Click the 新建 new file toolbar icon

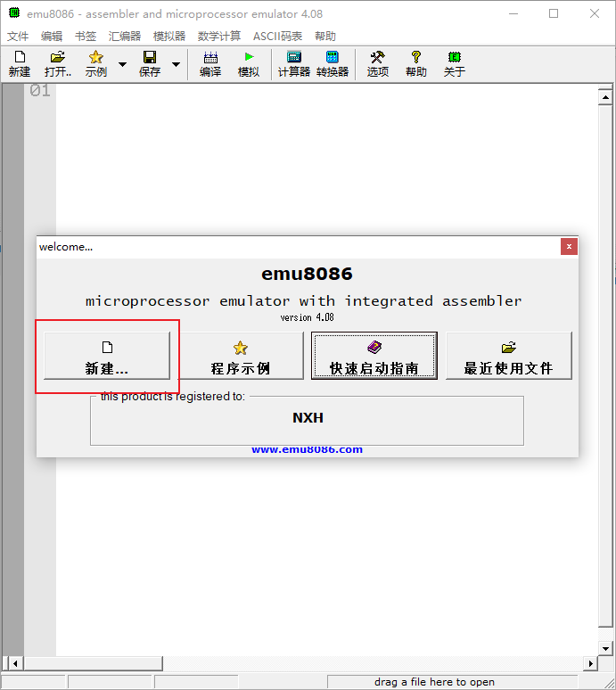pos(20,64)
